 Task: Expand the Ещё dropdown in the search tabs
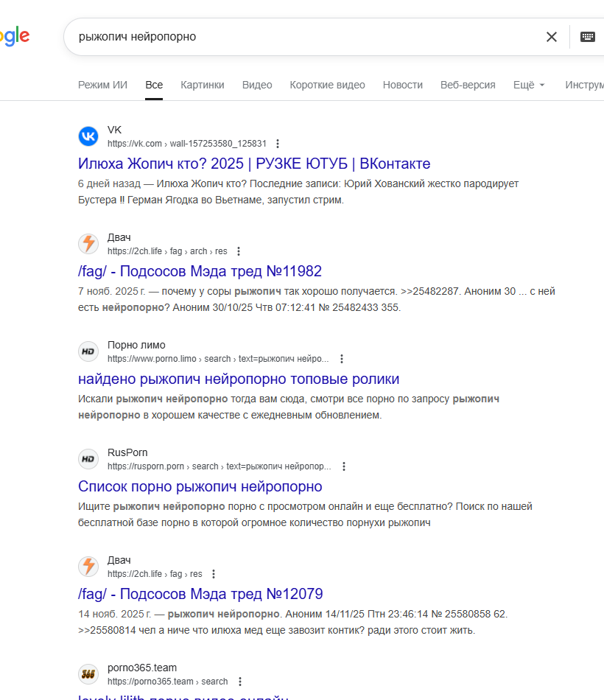(529, 85)
